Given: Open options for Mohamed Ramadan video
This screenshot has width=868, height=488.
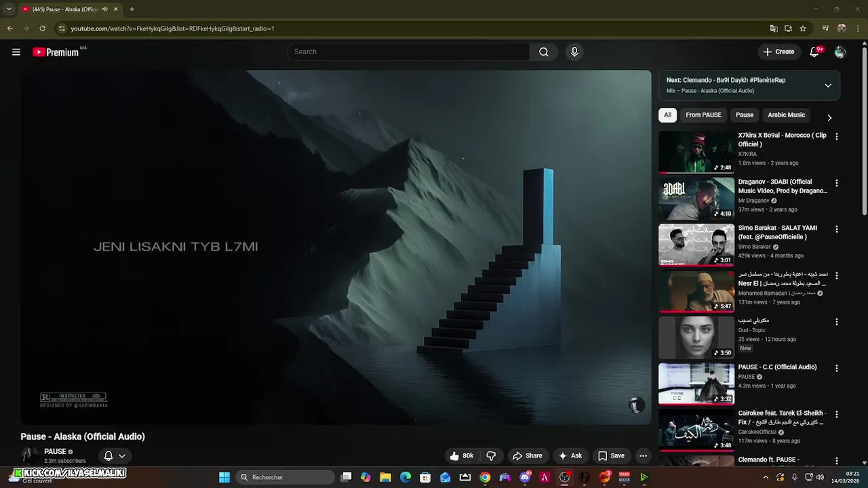Looking at the screenshot, I should [836, 276].
